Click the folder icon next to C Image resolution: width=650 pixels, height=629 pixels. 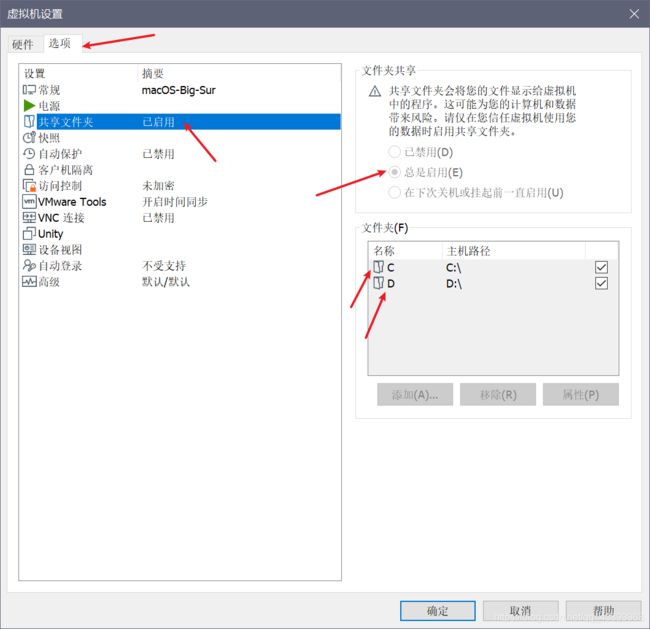378,267
